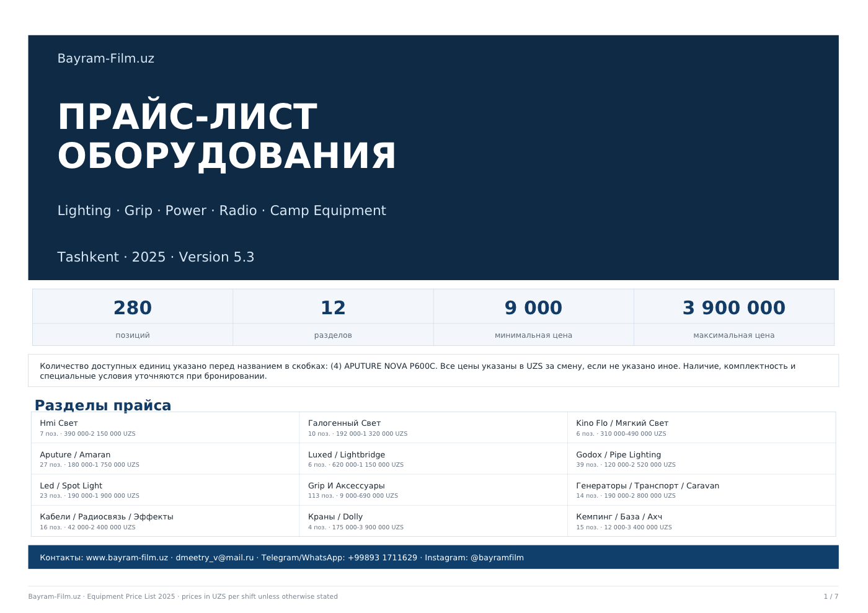
Task: Open the Kino Flo / Мягкий Свет section
Action: (x=701, y=428)
